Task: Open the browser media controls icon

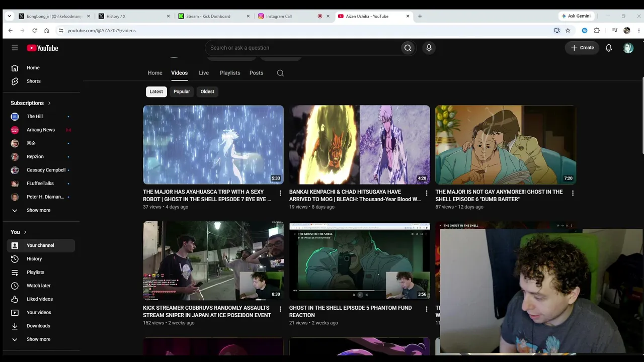Action: 614,31
